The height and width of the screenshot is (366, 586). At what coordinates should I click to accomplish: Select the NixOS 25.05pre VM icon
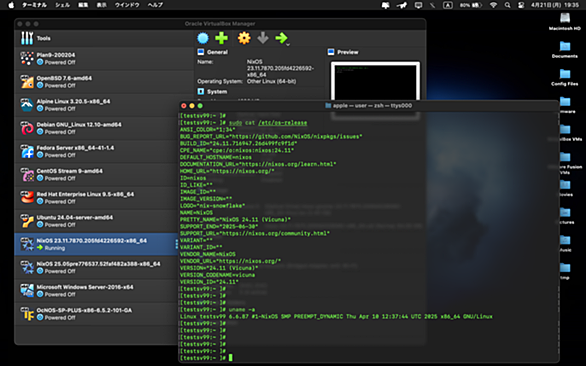click(27, 267)
